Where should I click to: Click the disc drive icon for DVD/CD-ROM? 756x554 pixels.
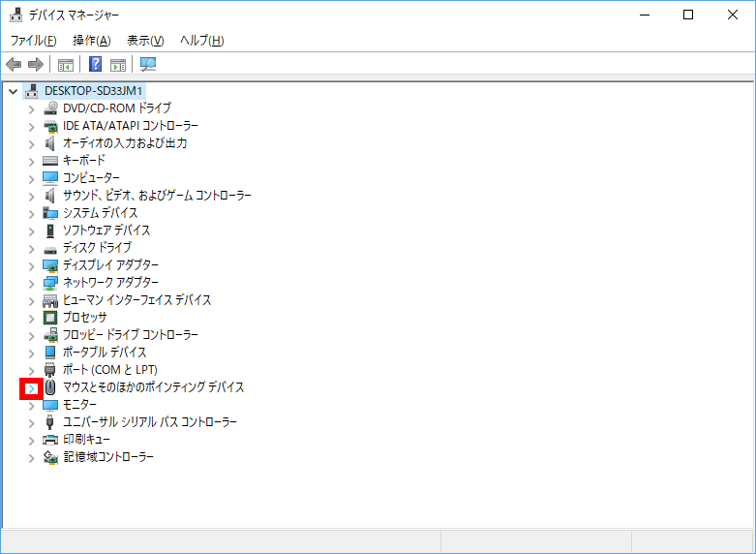coord(50,108)
